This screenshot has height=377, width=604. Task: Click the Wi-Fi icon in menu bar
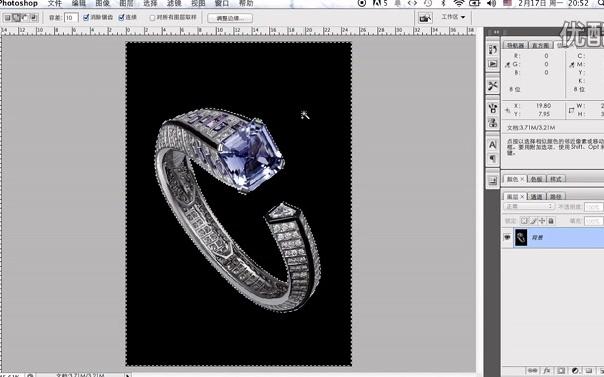click(x=458, y=3)
